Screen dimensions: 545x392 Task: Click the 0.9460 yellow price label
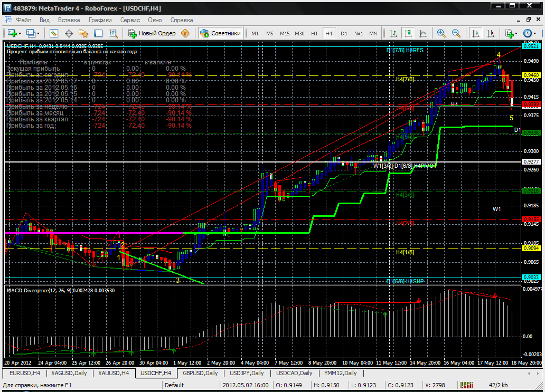point(531,75)
